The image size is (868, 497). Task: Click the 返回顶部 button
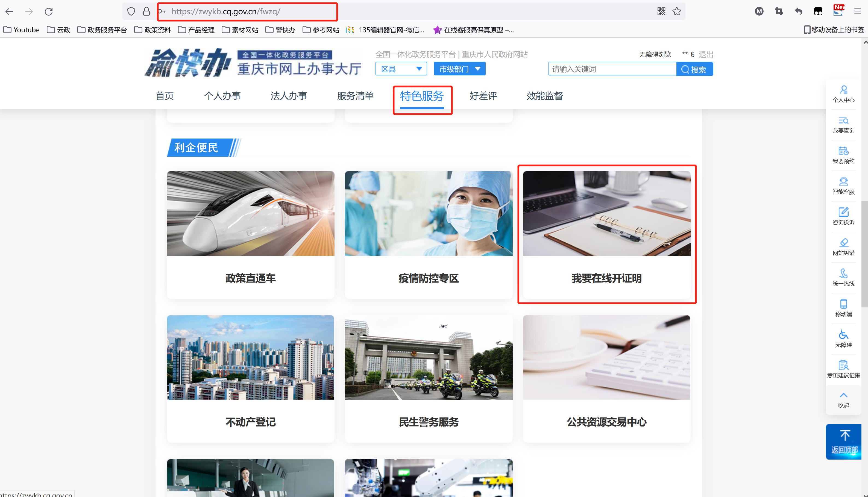(844, 442)
